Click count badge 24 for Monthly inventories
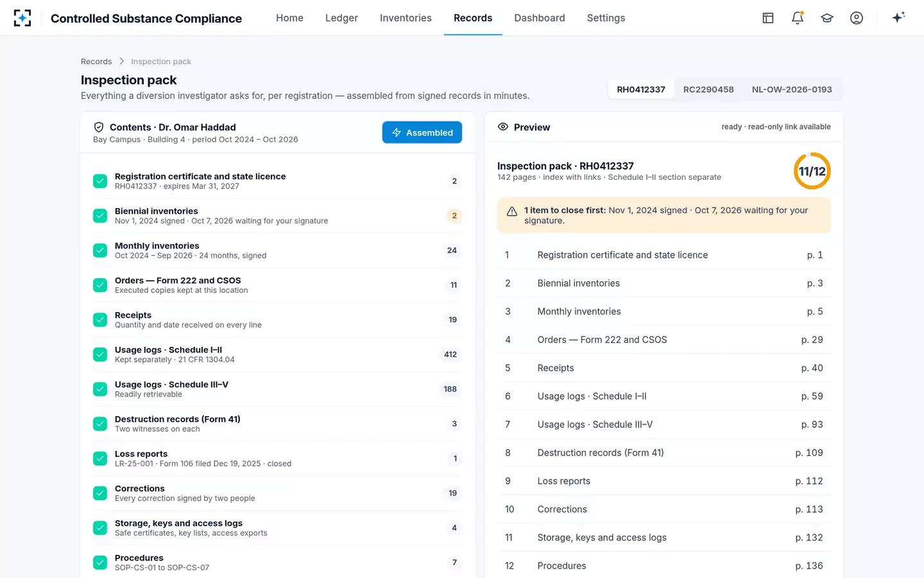Viewport: 924px width, 578px height. [x=452, y=250]
